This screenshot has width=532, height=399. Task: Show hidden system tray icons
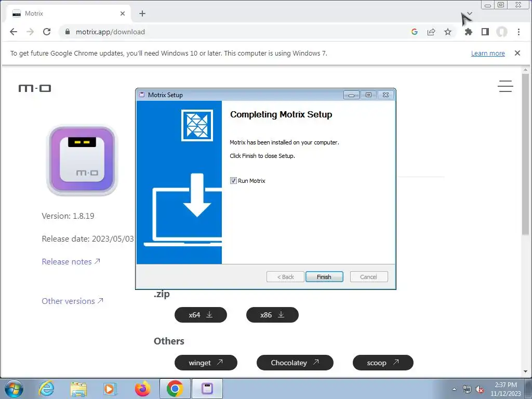point(454,389)
